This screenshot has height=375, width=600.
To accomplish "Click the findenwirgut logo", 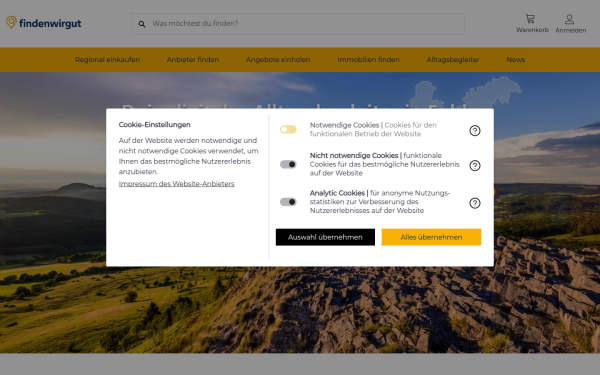I will pos(44,23).
